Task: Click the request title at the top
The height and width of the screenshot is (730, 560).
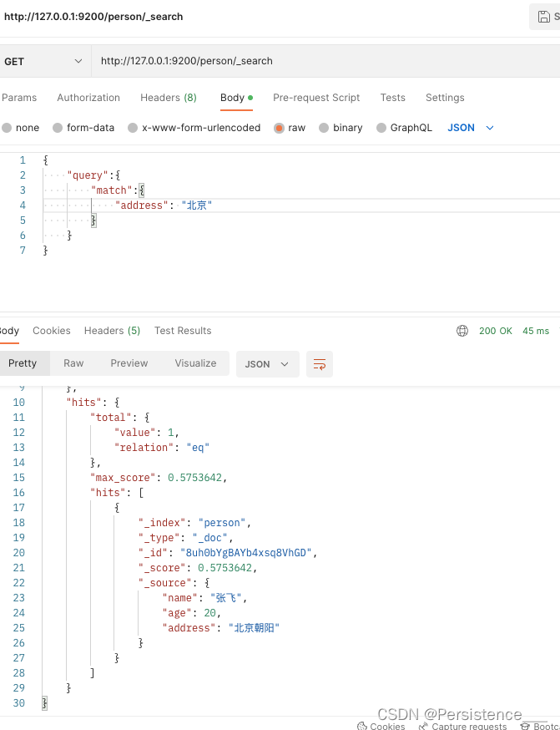Action: tap(93, 17)
